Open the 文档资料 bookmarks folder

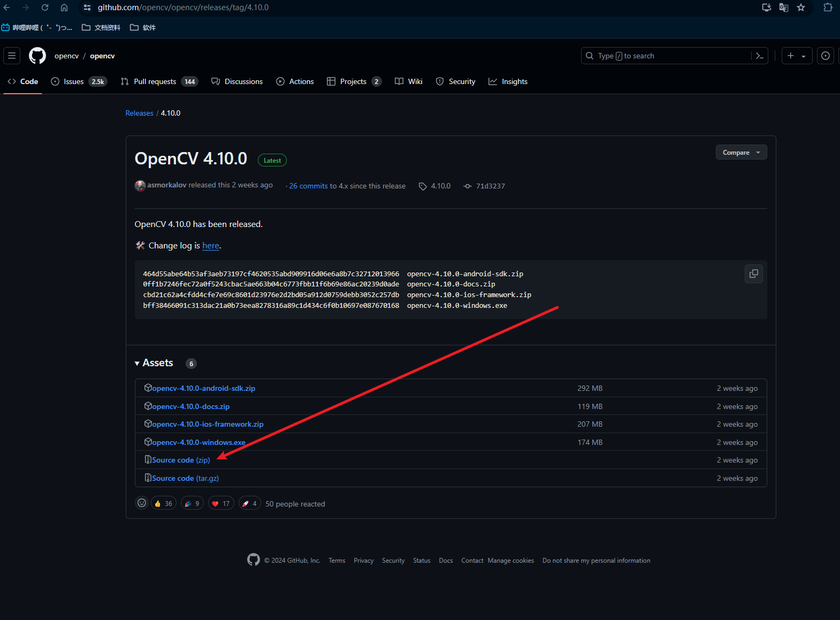coord(101,27)
